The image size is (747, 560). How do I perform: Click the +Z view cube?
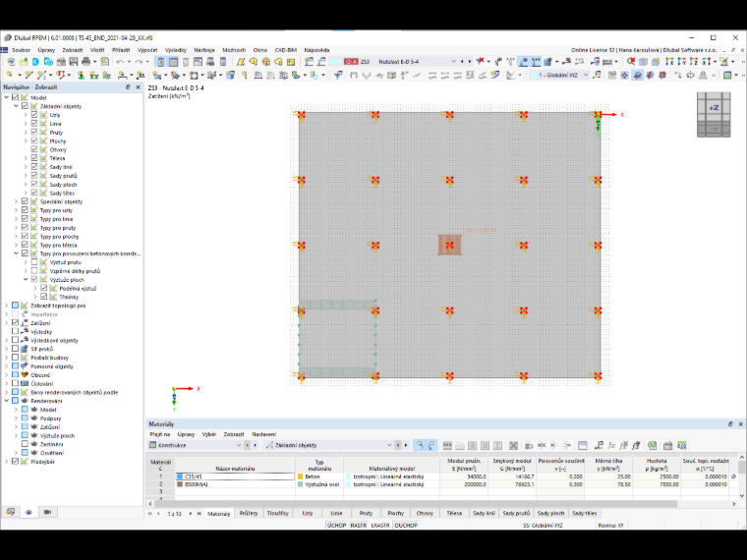point(714,108)
